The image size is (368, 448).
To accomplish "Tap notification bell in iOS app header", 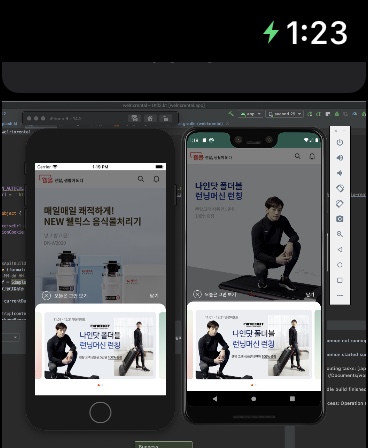I will tap(156, 179).
